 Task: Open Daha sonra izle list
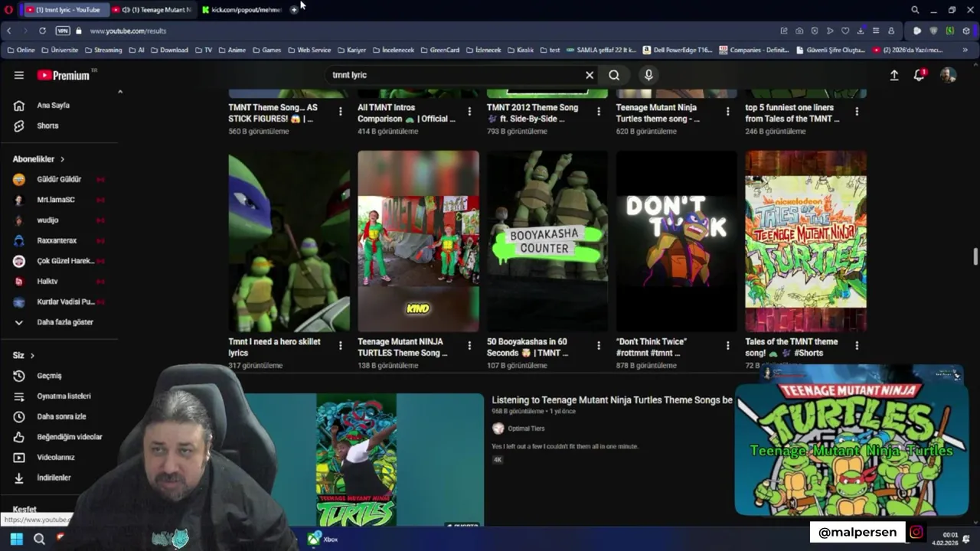click(60, 416)
